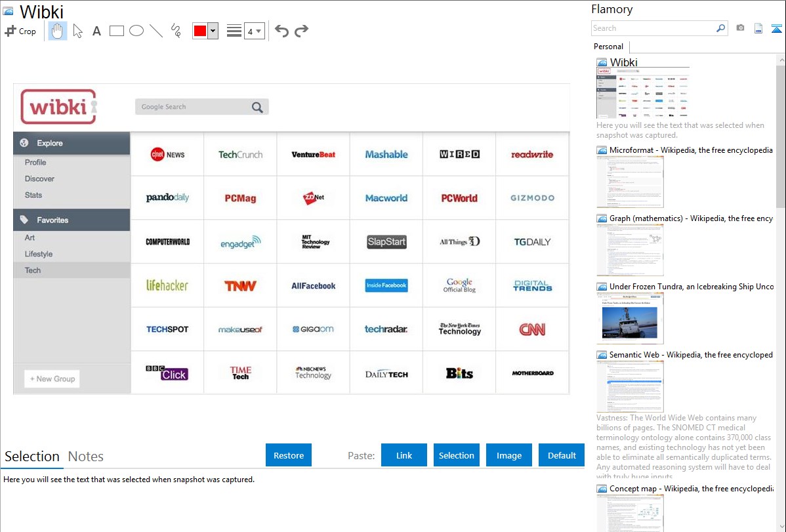Open Stats in the sidebar

pos(33,195)
